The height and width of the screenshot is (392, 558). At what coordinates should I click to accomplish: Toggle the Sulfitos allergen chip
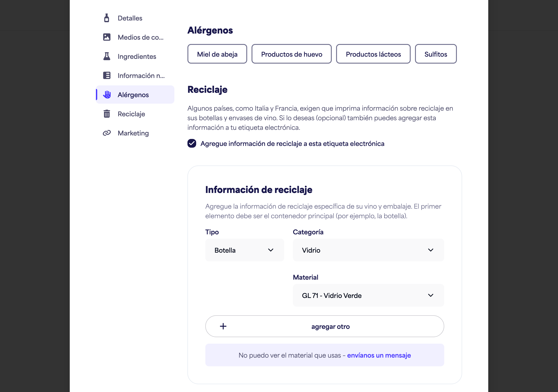pos(436,54)
